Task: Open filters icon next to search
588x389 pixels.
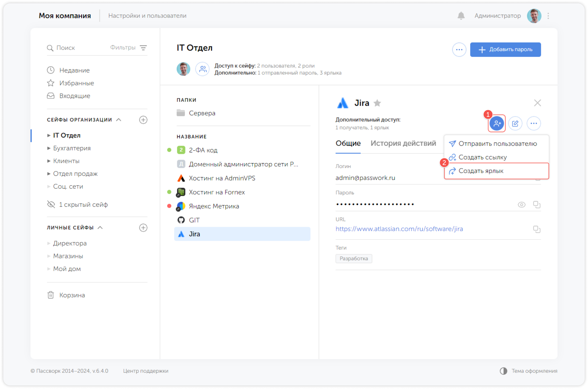Action: tap(143, 48)
